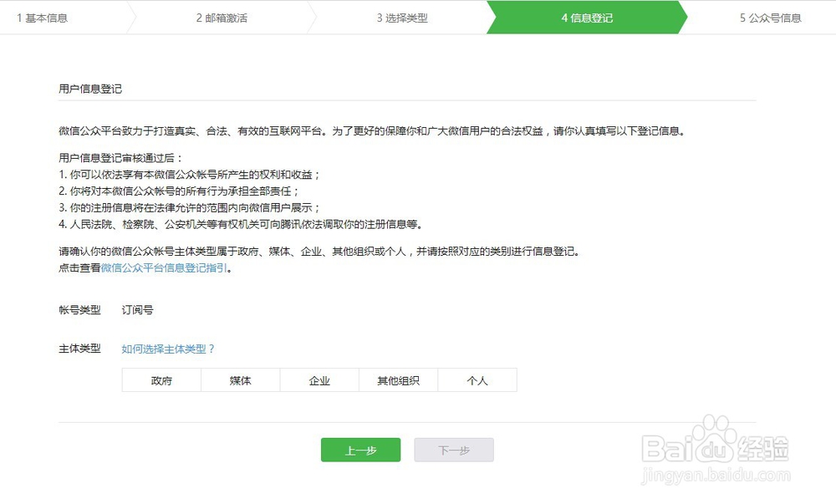Choose 其他组织 as subject type
The image size is (836, 504).
[x=398, y=380]
